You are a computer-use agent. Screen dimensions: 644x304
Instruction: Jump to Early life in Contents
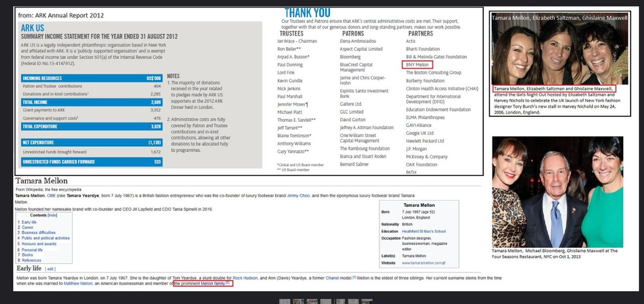coord(29,222)
